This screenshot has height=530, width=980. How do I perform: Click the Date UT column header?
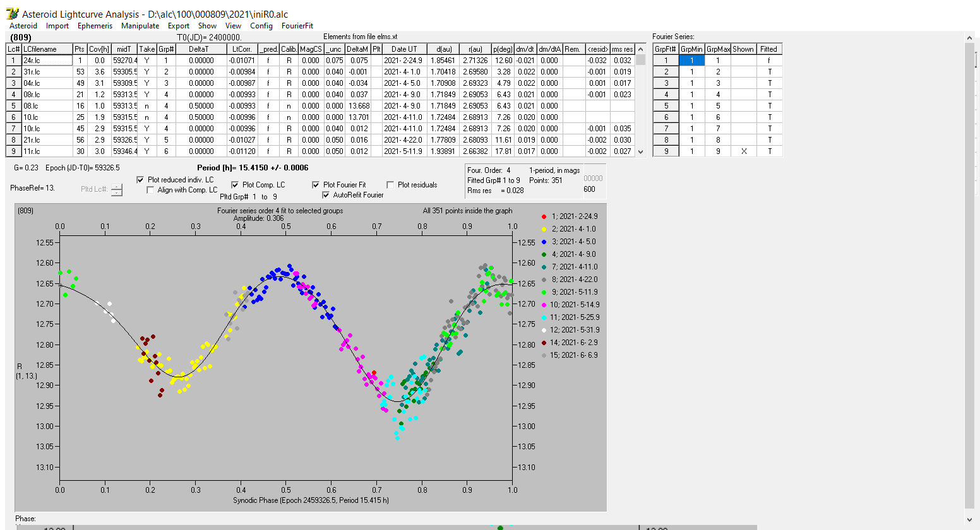pyautogui.click(x=404, y=49)
